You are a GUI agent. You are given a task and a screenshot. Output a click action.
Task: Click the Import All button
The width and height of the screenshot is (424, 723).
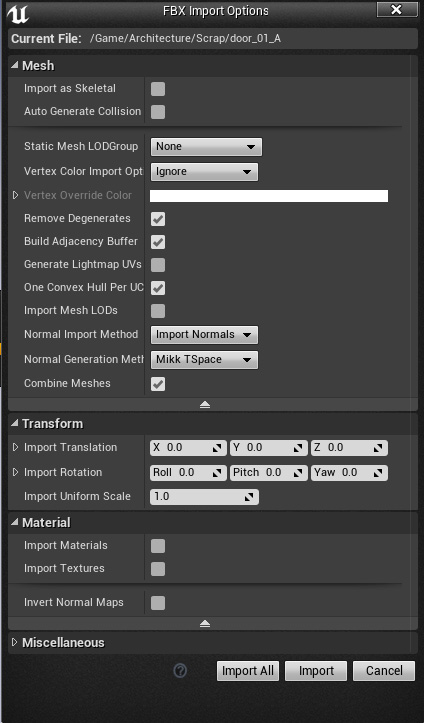click(248, 671)
